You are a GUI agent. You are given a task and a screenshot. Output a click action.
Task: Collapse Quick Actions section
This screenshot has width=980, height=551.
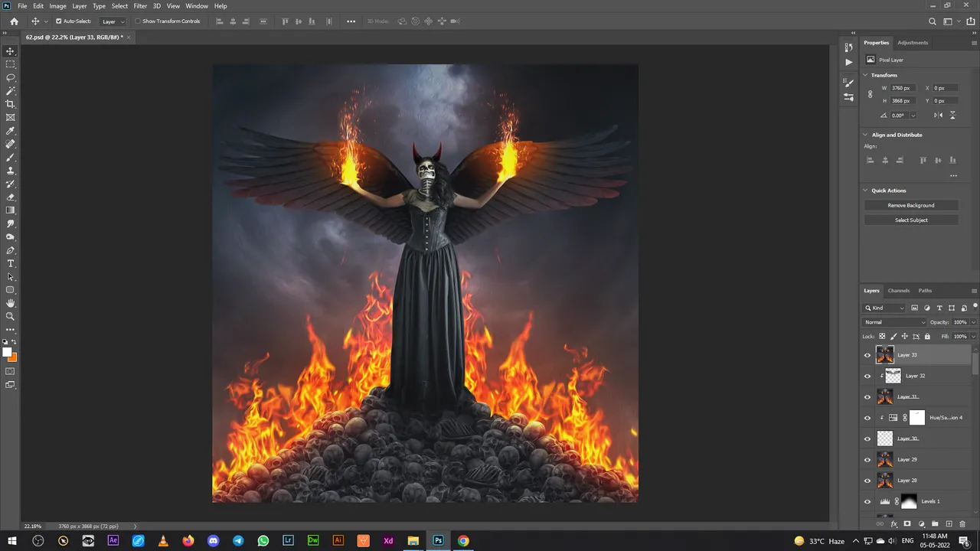866,191
